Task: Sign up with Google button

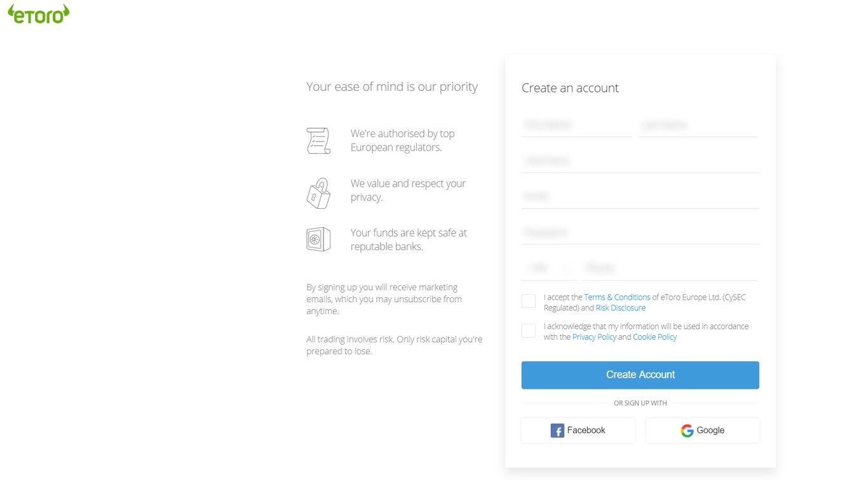Action: pos(702,430)
